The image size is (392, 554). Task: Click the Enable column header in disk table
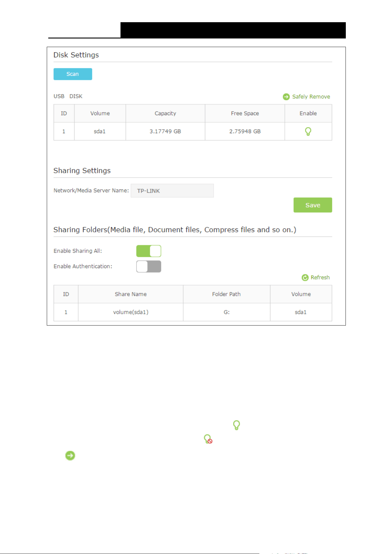[308, 113]
